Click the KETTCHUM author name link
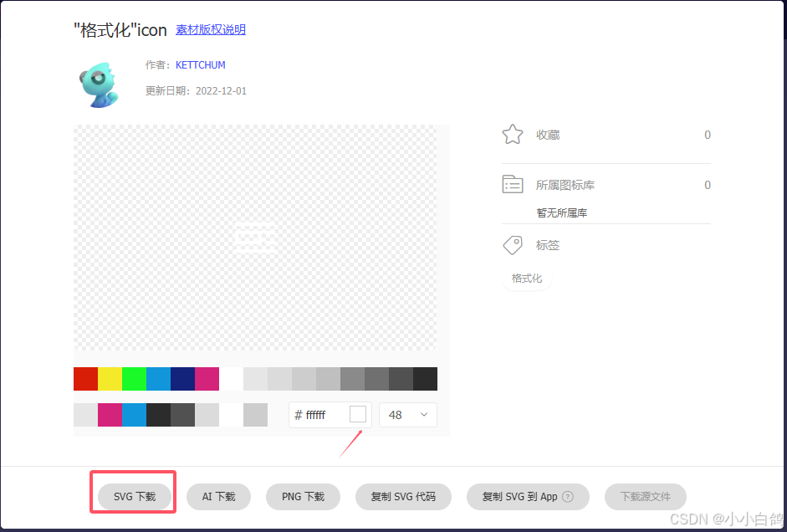 click(x=200, y=64)
